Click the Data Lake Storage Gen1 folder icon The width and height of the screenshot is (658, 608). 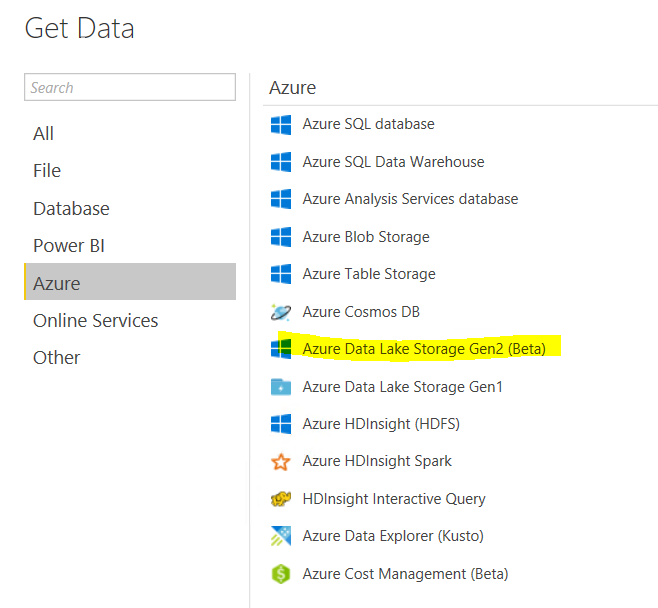pos(281,387)
